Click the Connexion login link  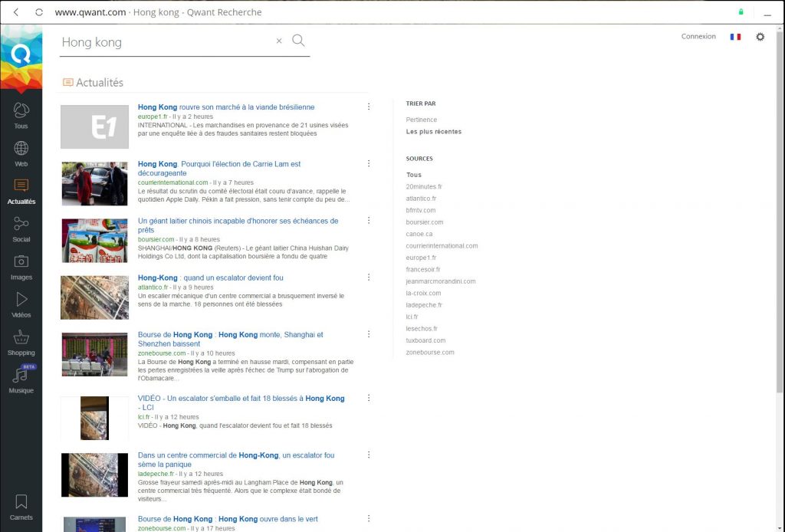coord(698,37)
